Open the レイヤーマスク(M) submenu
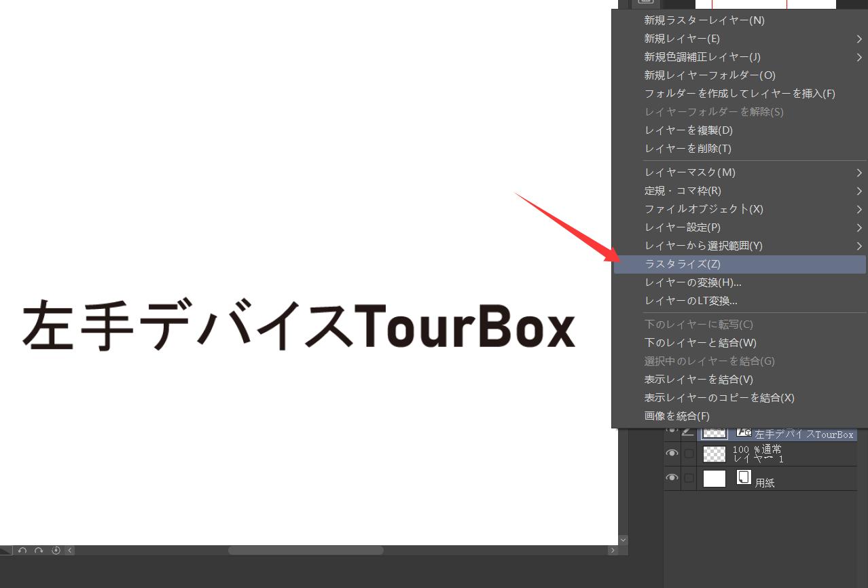This screenshot has width=868, height=588. tap(689, 172)
